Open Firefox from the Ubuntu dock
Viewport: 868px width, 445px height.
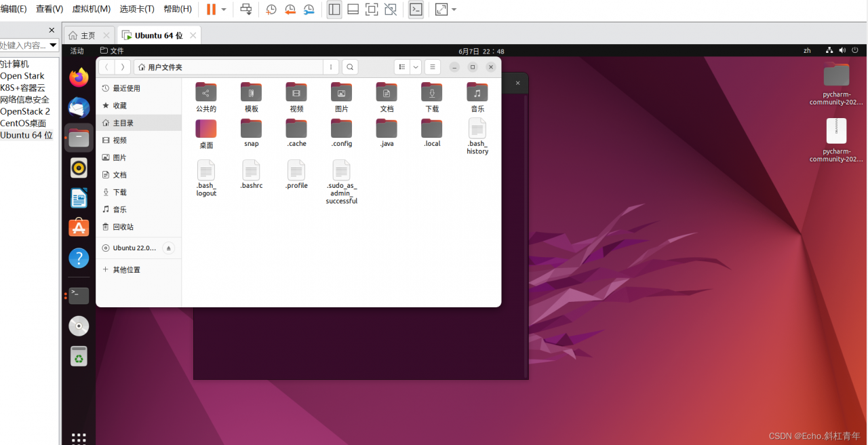79,77
